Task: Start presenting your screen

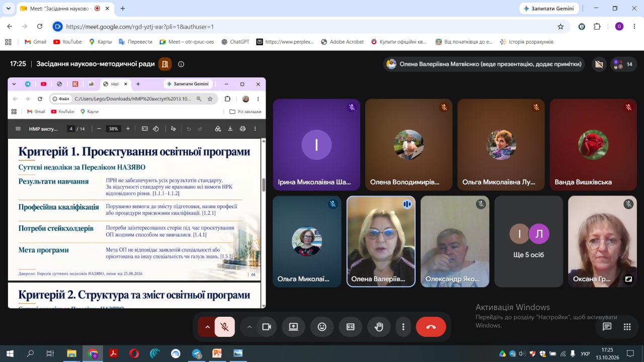Action: (x=293, y=327)
